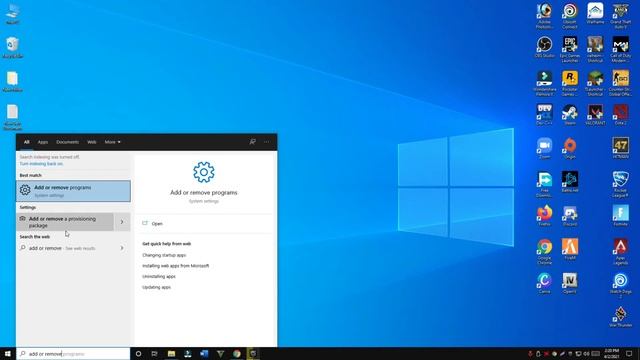Select the OpenIV desktop icon
640x360 pixels.
(570, 283)
